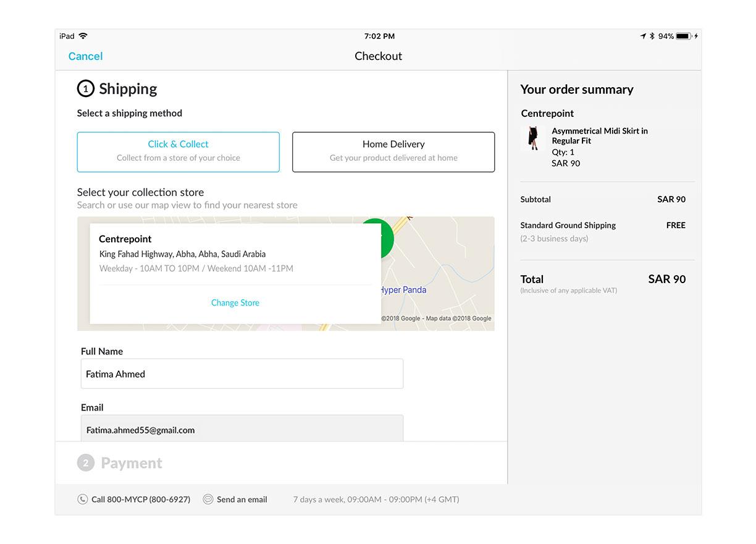This screenshot has height=544, width=756.
Task: Expand the Payment section
Action: click(x=119, y=462)
